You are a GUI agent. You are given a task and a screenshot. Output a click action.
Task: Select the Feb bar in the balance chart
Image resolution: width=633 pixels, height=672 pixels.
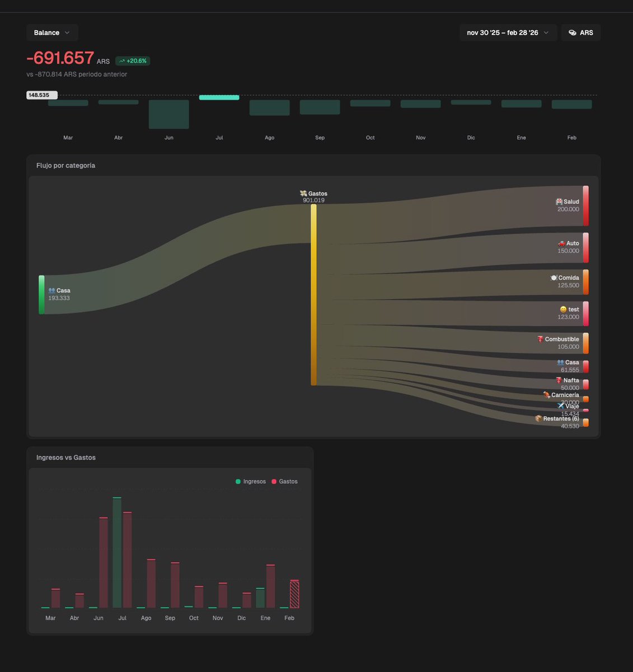(572, 104)
